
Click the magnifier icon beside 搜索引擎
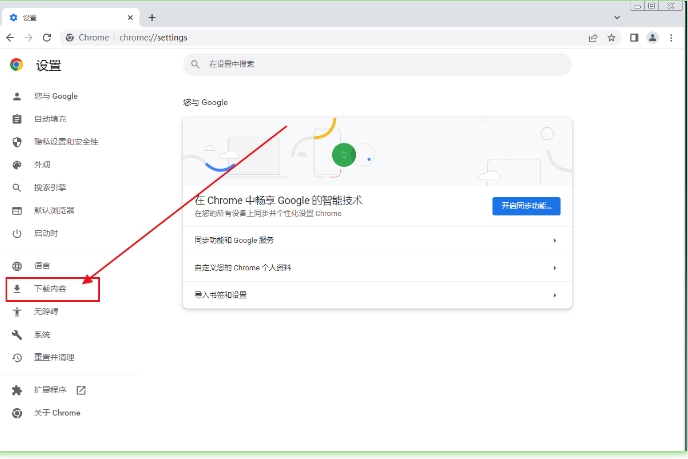[17, 188]
